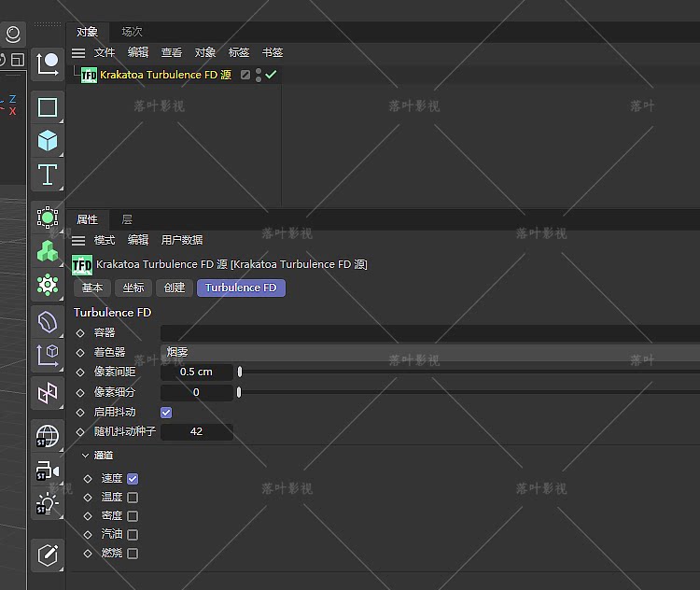Click the edit pencil hexagon icon
This screenshot has height=590, width=700.
click(x=48, y=555)
